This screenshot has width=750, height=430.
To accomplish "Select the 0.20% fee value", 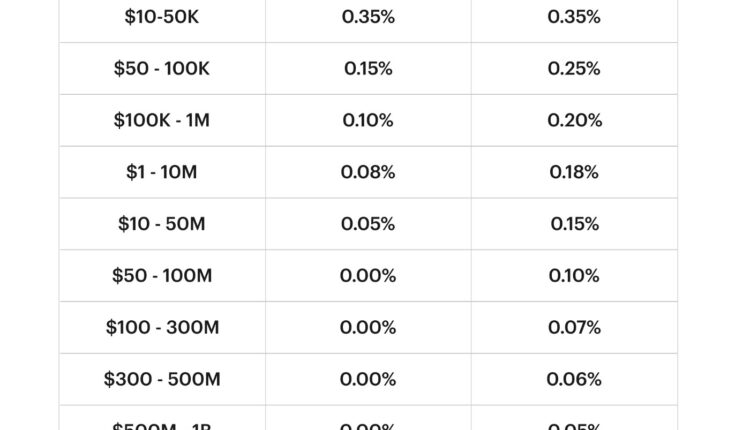I will coord(574,121).
